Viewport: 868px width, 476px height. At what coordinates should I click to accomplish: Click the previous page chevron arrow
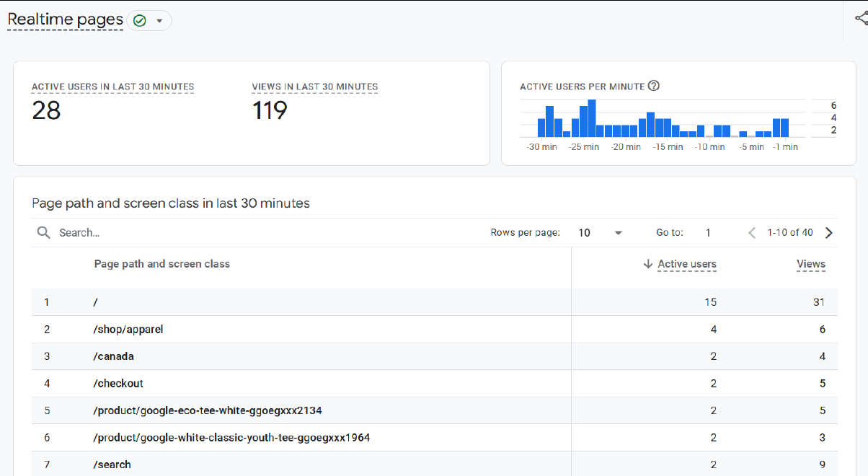[751, 232]
